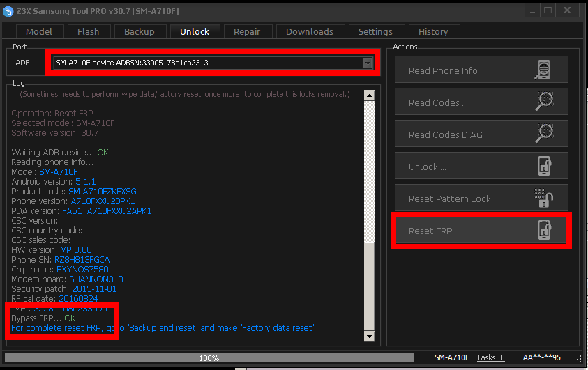Image resolution: width=588 pixels, height=370 pixels.
Task: Start Read Codes DIAG action
Action: pyautogui.click(x=481, y=134)
